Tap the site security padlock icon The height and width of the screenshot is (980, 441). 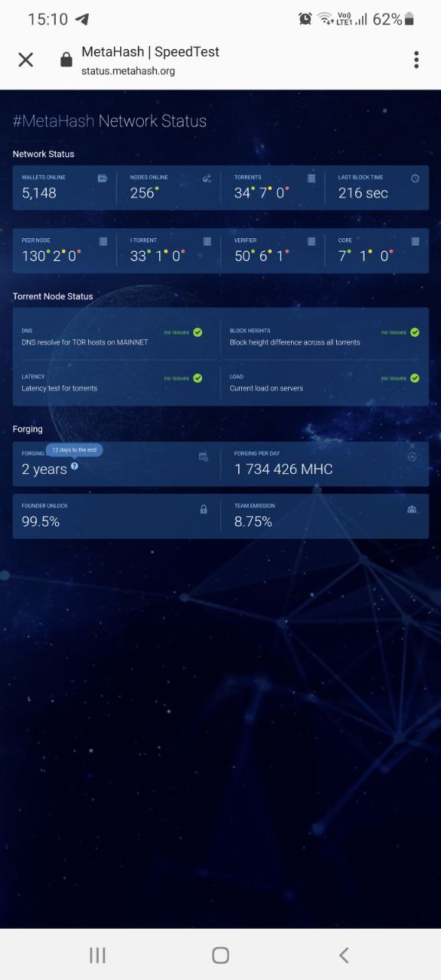point(67,60)
